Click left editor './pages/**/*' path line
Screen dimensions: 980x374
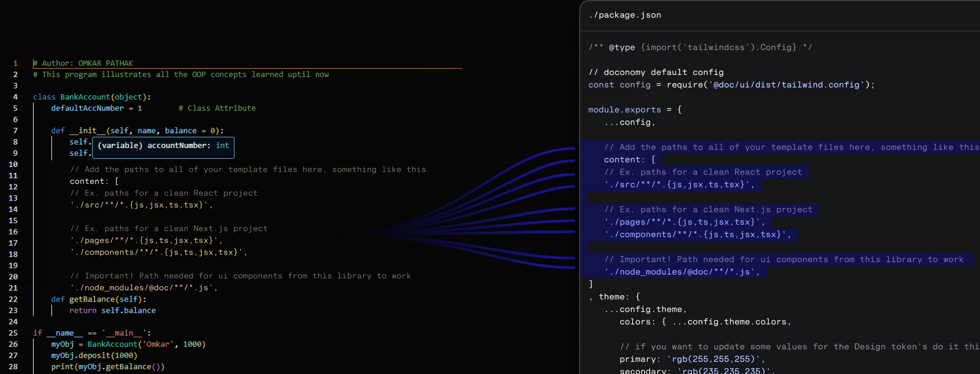[x=146, y=240]
